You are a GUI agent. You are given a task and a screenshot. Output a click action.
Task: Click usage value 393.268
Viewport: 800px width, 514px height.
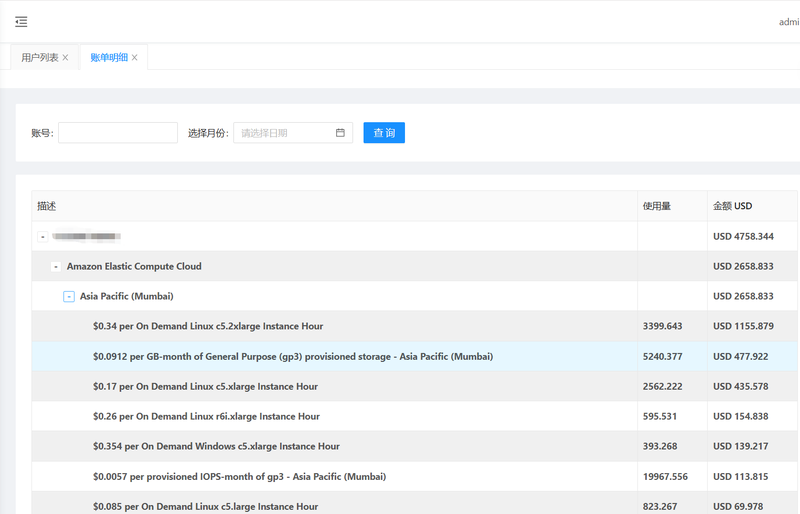660,447
